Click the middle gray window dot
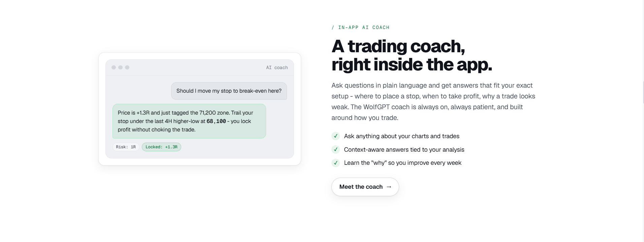644x242 pixels. (120, 67)
